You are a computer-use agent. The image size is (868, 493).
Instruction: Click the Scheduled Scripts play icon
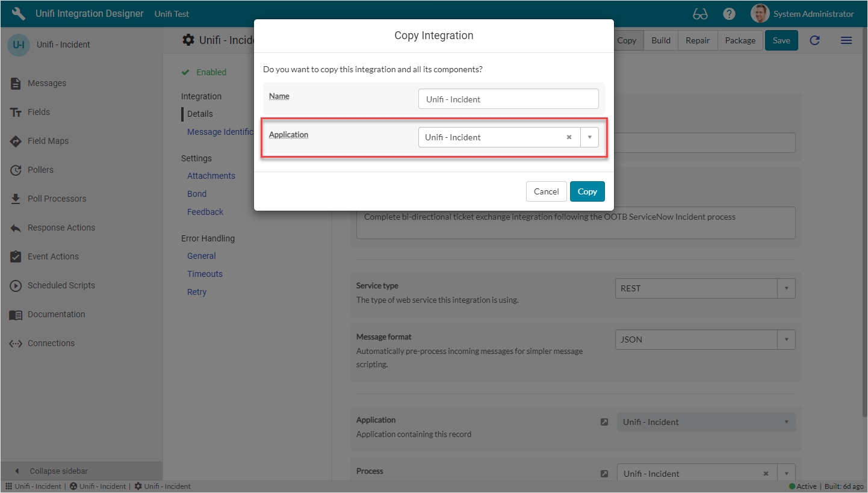pos(16,286)
